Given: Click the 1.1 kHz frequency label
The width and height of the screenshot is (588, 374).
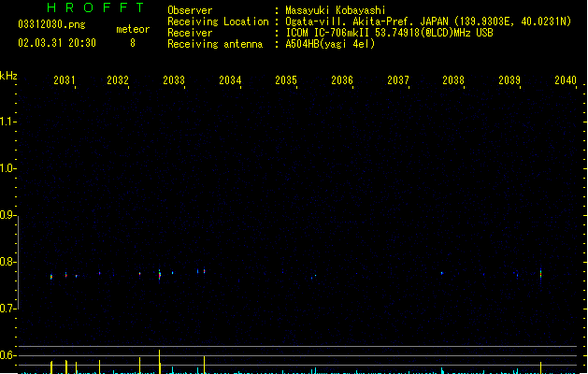Looking at the screenshot, I should pyautogui.click(x=7, y=122).
